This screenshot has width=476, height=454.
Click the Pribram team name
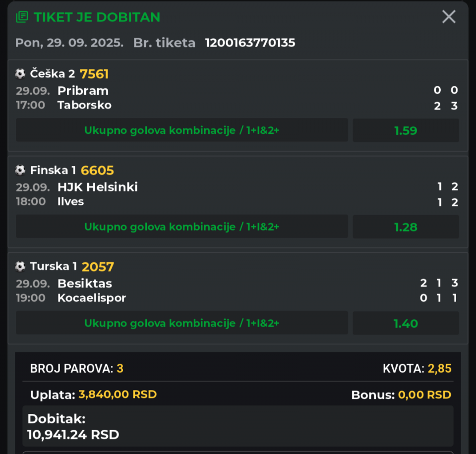coord(83,91)
